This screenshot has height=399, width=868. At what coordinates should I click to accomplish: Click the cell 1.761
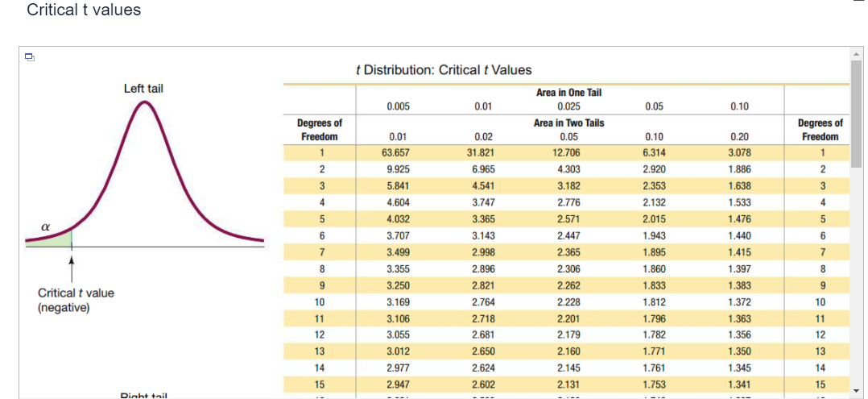click(x=655, y=367)
